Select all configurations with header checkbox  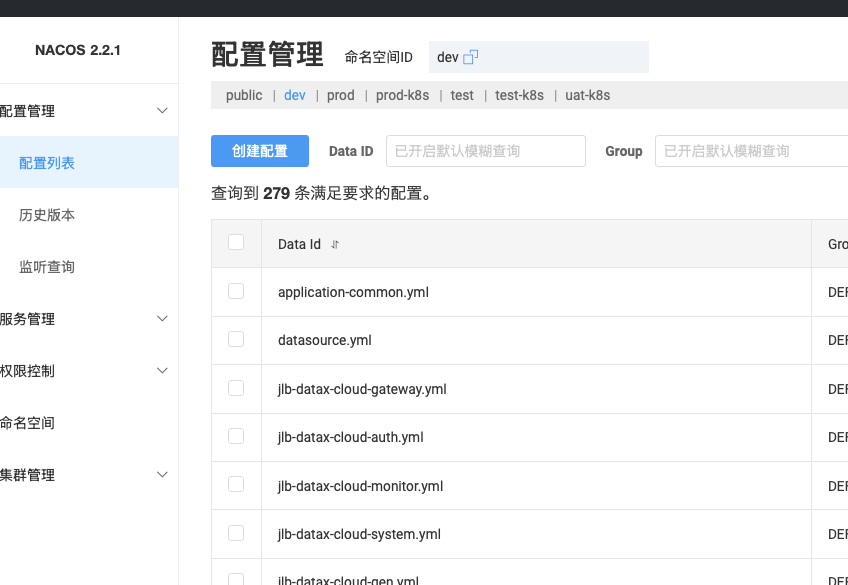tap(236, 242)
